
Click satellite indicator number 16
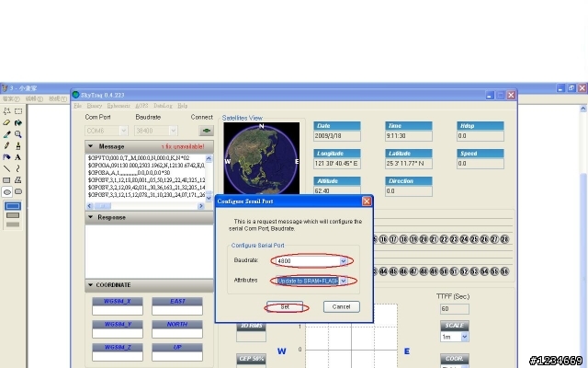tap(383, 239)
